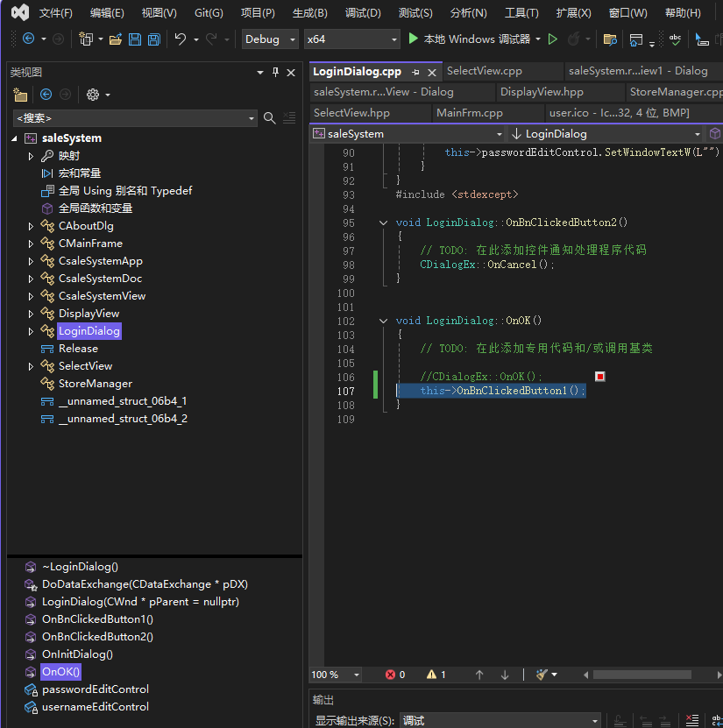Select OnInitDialog() in the member list
723x728 pixels.
[x=77, y=654]
